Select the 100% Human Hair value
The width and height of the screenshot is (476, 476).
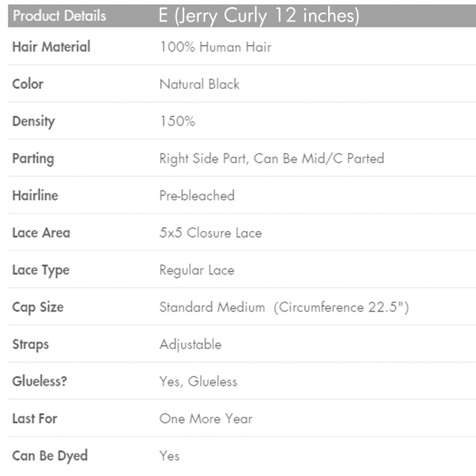click(x=216, y=47)
